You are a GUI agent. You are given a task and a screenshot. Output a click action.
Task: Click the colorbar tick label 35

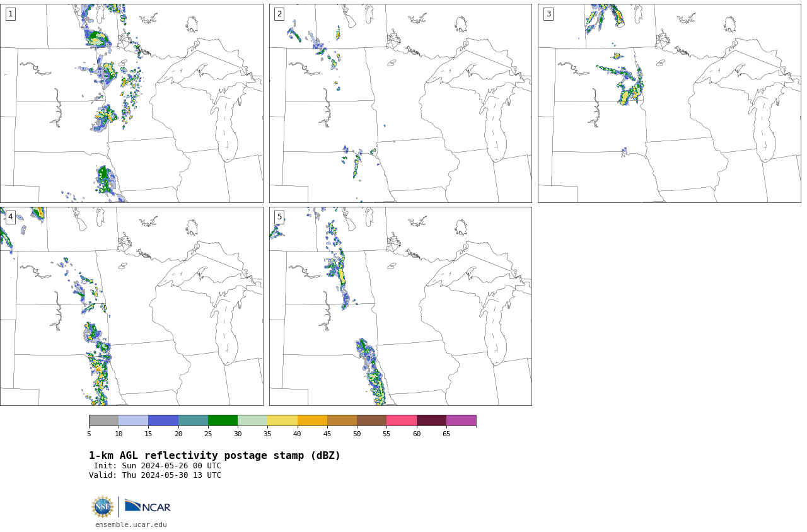point(267,434)
